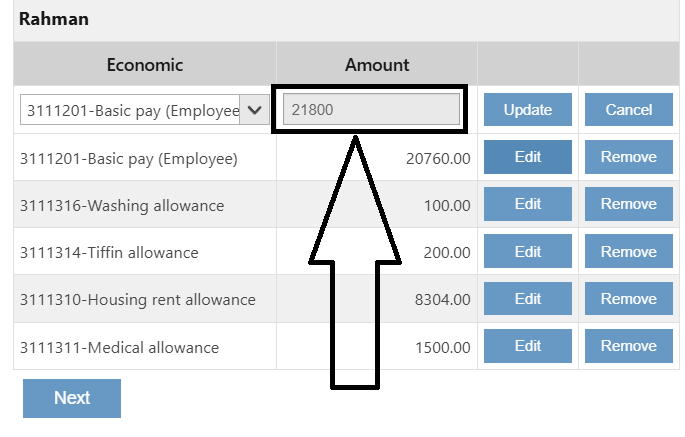Click the Economic column header
The image size is (685, 437).
[x=145, y=65]
